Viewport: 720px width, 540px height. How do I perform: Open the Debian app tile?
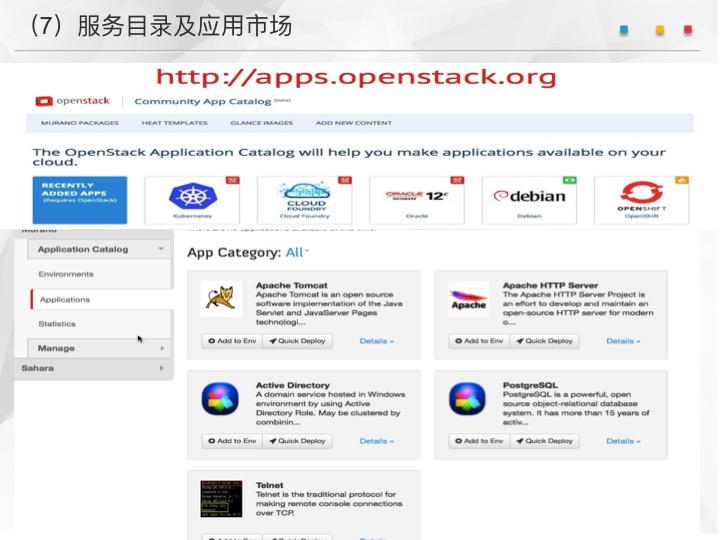tap(529, 200)
